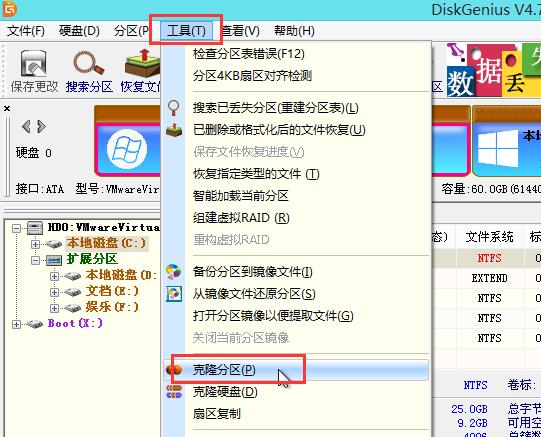Open the 文件(F) menu
The width and height of the screenshot is (541, 437).
[x=26, y=31]
